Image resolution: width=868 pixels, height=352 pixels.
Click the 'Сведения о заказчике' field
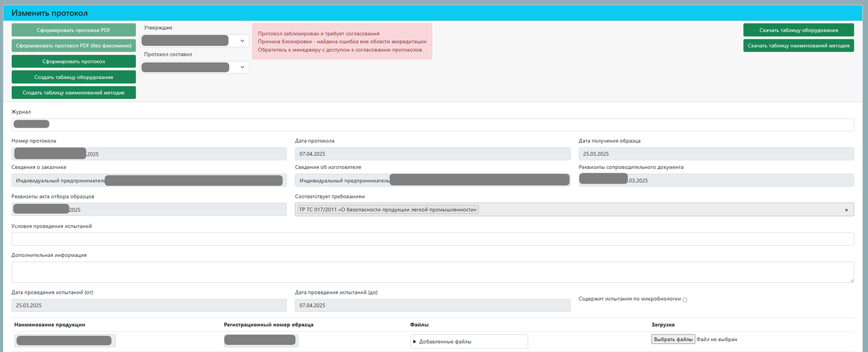pyautogui.click(x=149, y=181)
